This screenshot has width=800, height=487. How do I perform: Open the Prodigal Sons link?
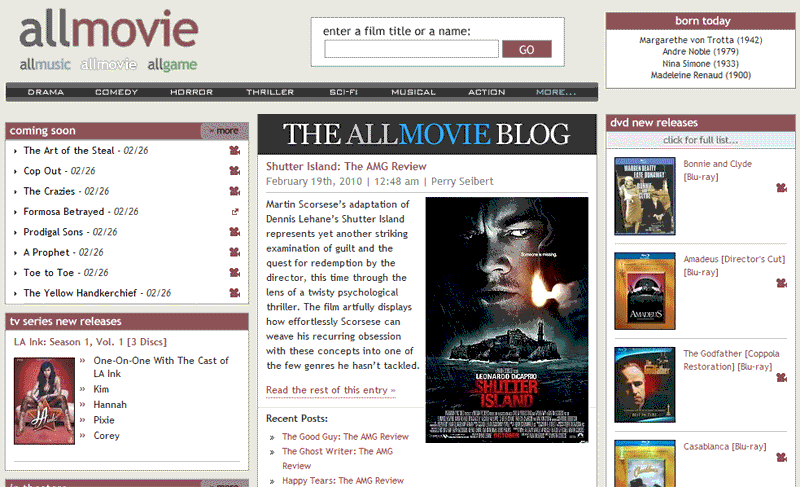point(53,232)
